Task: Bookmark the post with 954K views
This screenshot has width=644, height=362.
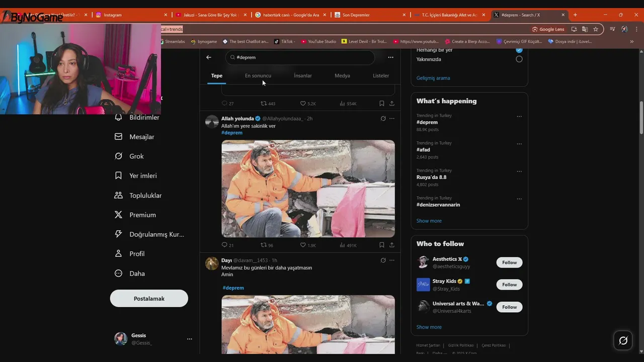Action: pos(382,104)
